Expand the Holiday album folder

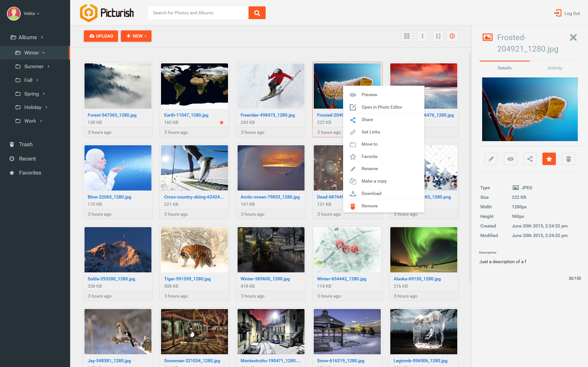pos(46,107)
